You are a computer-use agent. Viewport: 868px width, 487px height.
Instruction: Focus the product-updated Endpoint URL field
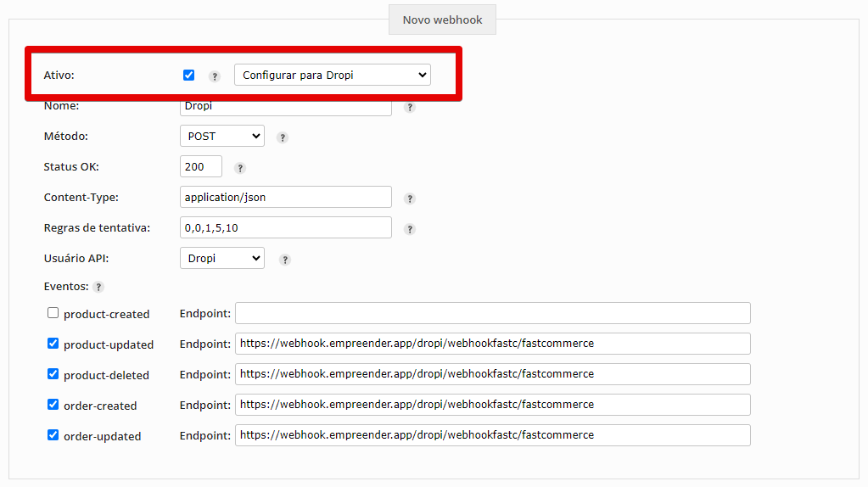click(x=493, y=344)
